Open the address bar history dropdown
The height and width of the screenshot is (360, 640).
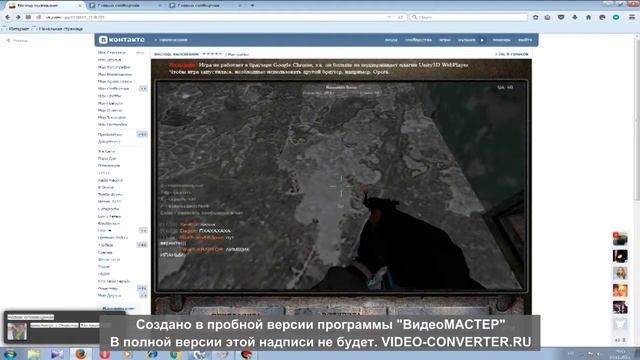pyautogui.click(x=389, y=17)
